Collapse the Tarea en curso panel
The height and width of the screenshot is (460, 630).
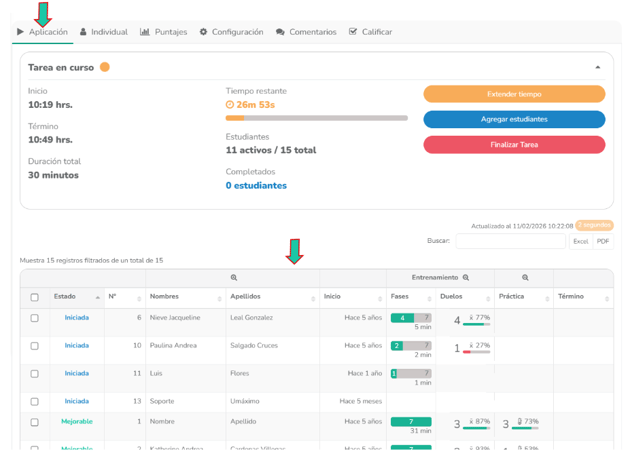[x=598, y=68]
